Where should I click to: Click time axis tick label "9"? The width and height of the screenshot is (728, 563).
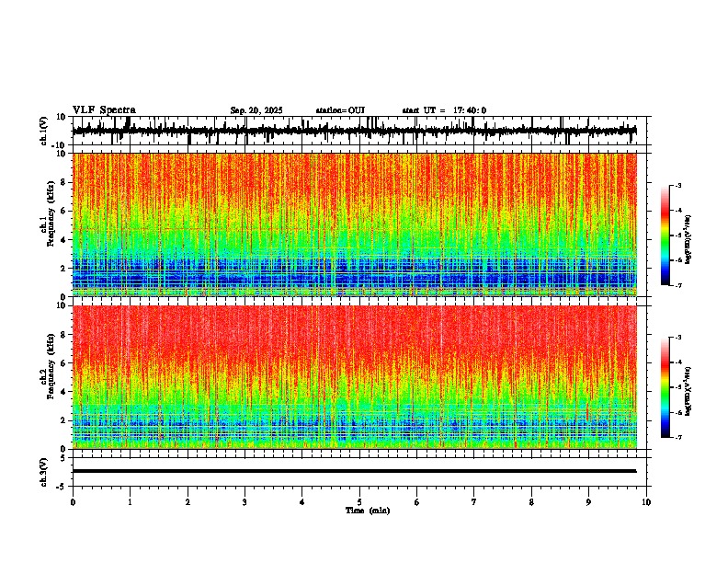[x=588, y=502]
